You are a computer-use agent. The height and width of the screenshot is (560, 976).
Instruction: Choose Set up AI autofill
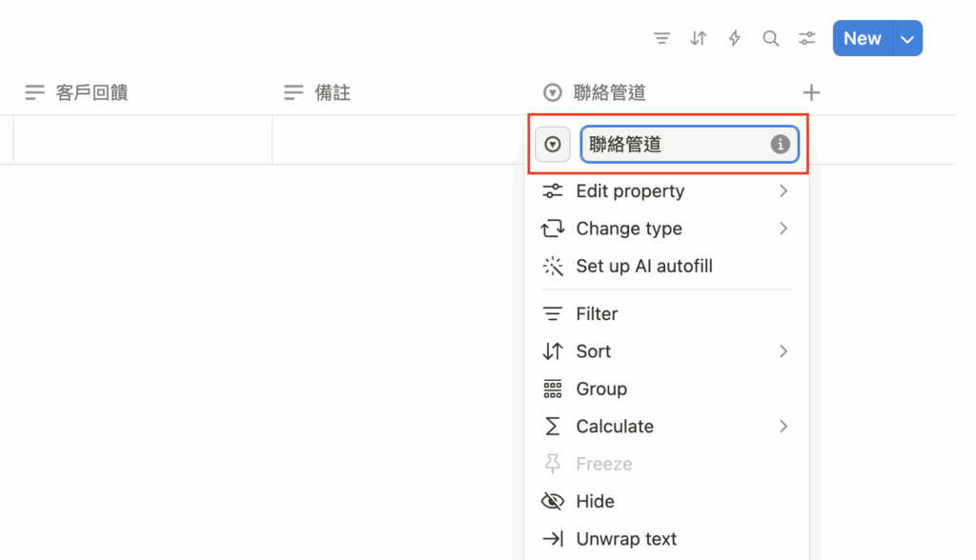tap(643, 267)
